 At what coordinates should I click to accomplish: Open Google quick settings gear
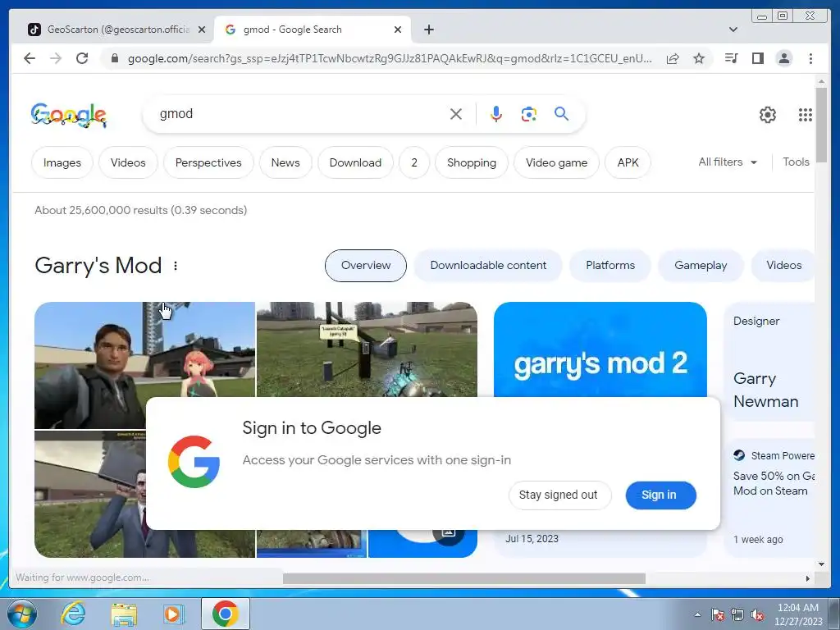pos(768,115)
